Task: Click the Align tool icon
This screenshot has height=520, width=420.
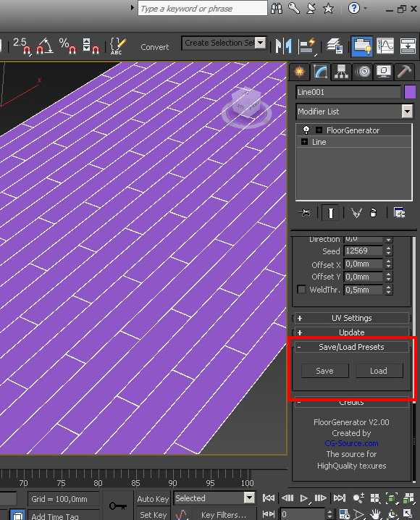Action: click(307, 46)
